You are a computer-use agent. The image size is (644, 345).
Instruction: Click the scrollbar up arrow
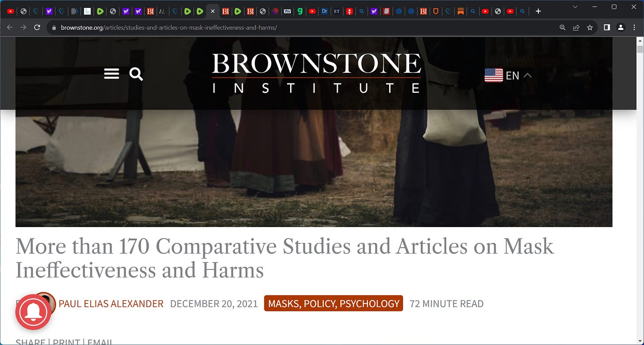pyautogui.click(x=640, y=40)
